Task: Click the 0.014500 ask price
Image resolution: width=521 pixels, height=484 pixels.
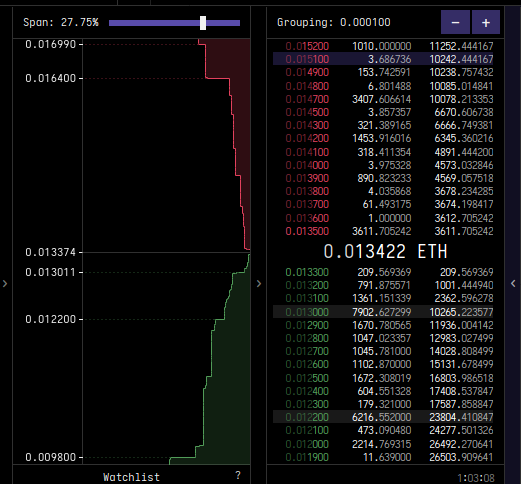Action: 307,112
